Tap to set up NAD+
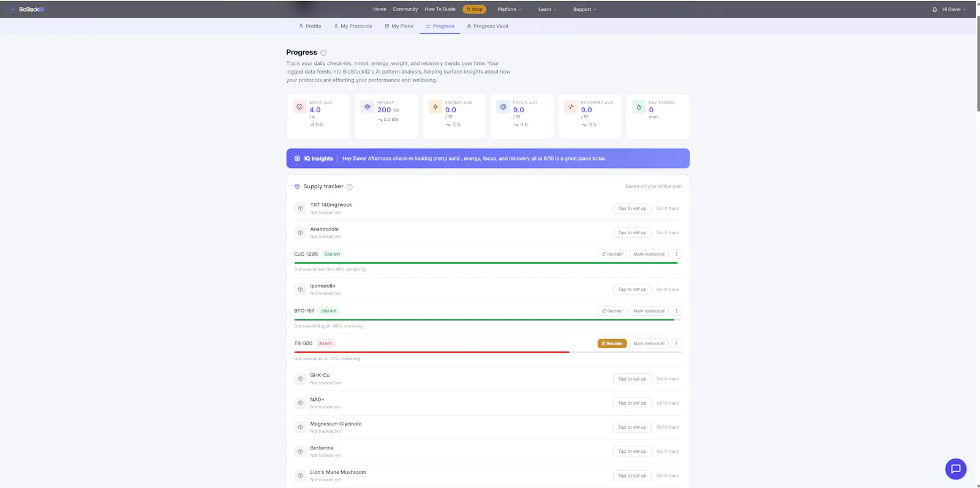980x488 pixels. 632,403
